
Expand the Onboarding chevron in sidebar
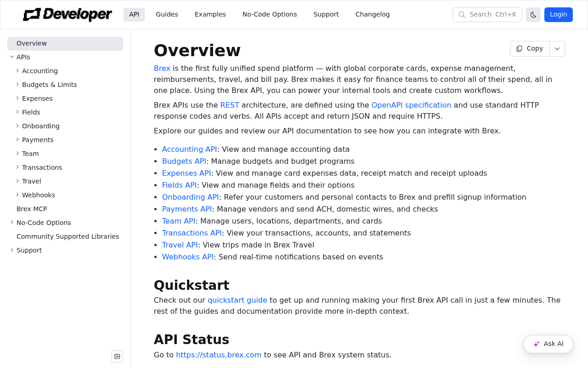(17, 126)
